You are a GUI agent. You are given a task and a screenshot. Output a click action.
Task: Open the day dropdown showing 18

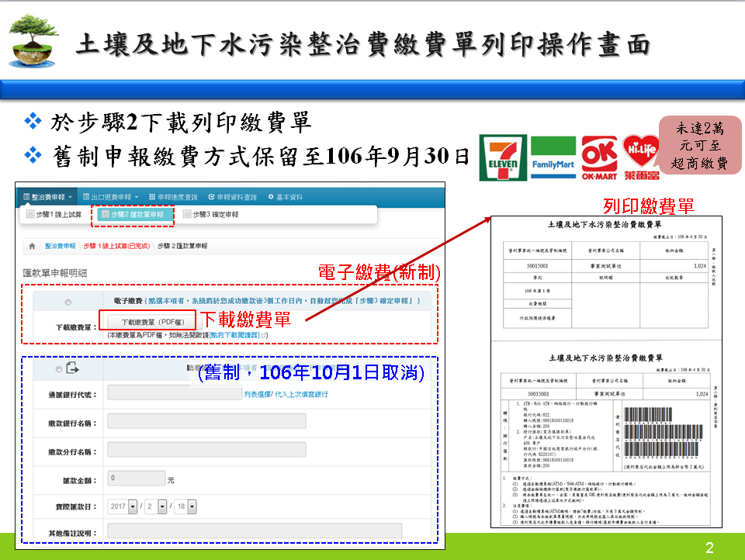185,506
